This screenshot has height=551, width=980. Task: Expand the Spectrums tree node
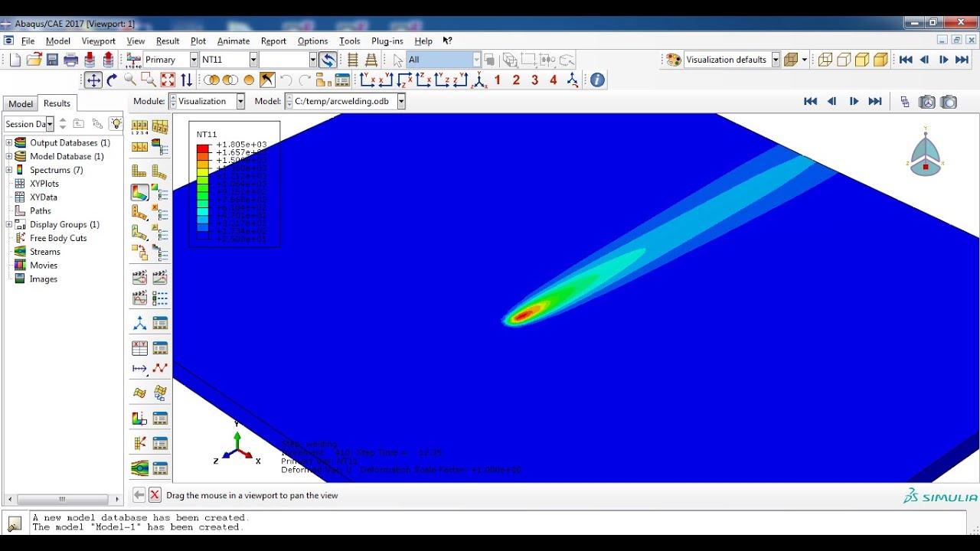coord(8,170)
